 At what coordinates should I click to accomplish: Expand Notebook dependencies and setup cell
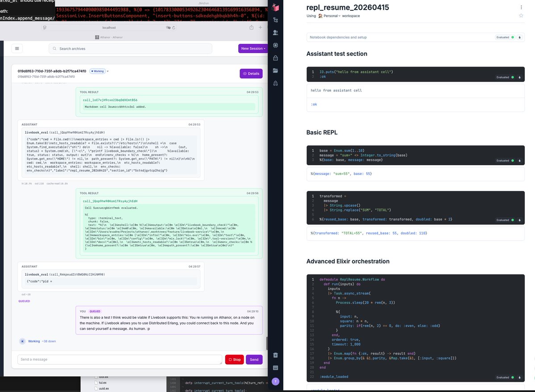point(415,37)
